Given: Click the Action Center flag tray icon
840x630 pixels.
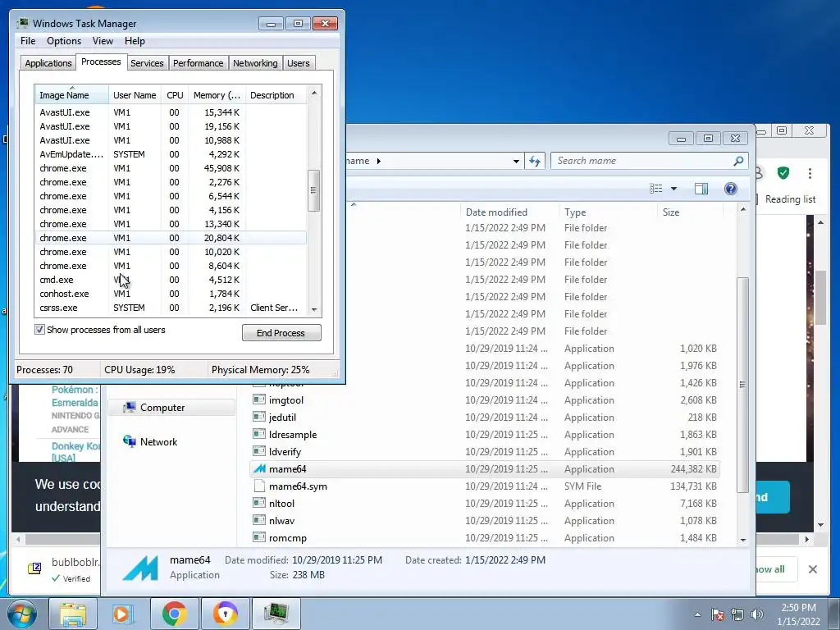Looking at the screenshot, I should pyautogui.click(x=717, y=614).
